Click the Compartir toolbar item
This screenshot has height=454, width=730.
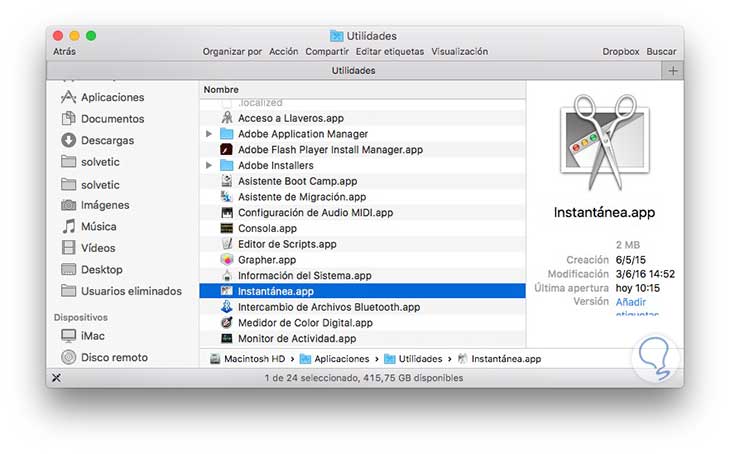tap(327, 52)
